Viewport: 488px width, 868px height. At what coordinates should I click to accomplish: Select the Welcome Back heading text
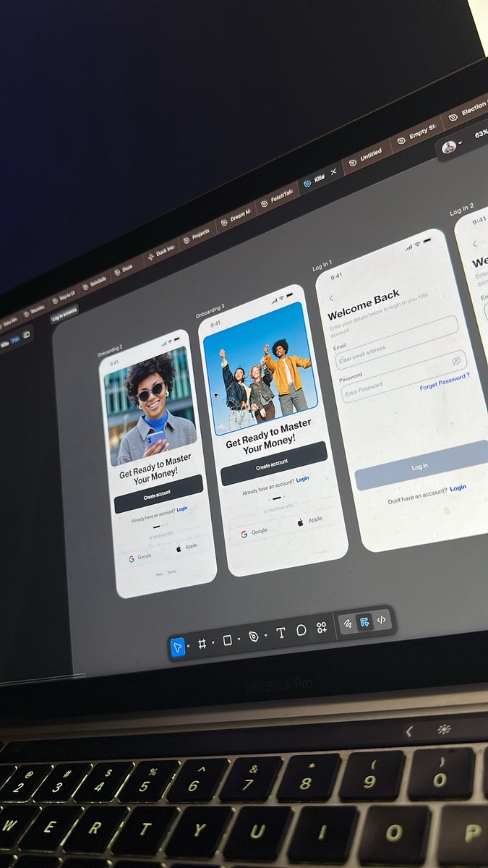point(364,306)
